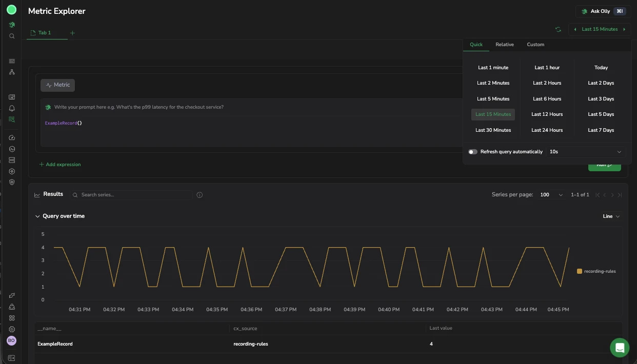This screenshot has width=637, height=364.
Task: Click the refresh icon beside time range
Action: (x=558, y=29)
